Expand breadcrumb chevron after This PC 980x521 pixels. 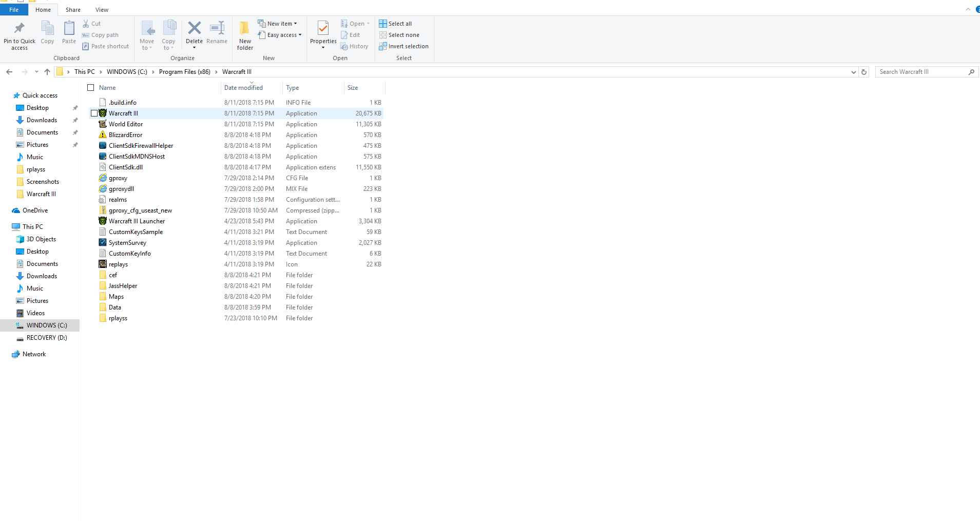point(101,72)
